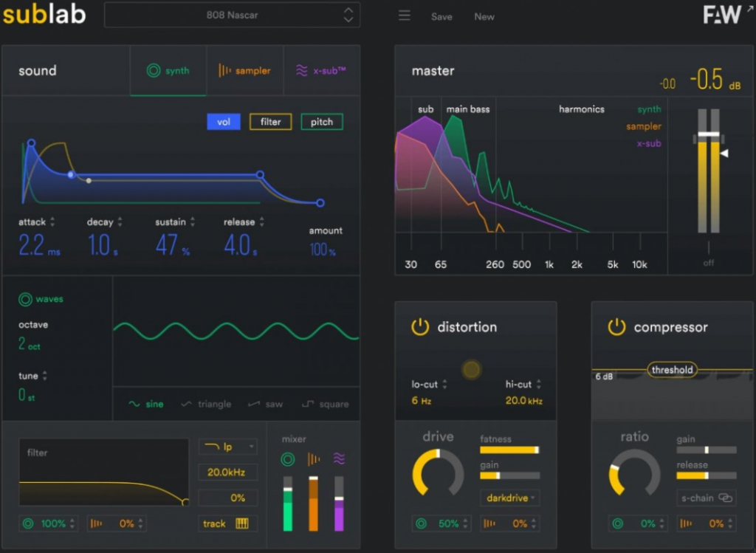The image size is (756, 553).
Task: Click the x-sub mixer channel icon
Action: [x=339, y=459]
